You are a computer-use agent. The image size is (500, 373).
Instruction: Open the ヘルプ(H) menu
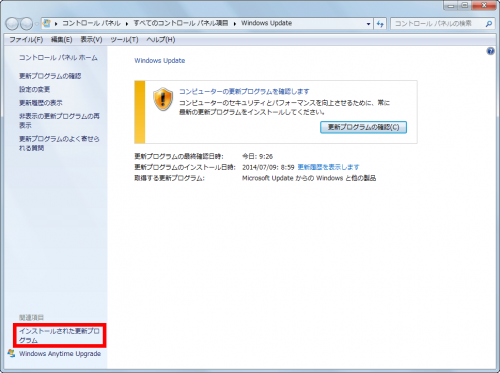[x=161, y=40]
